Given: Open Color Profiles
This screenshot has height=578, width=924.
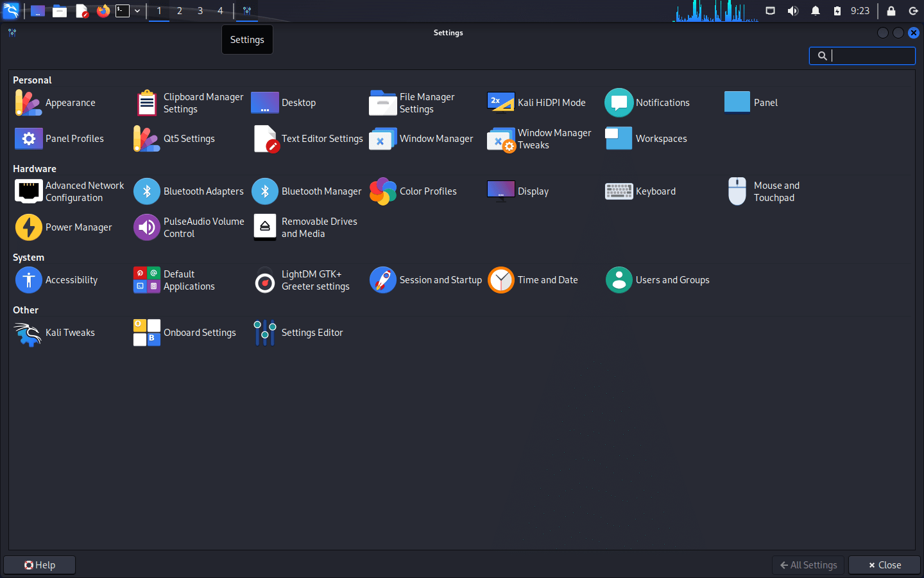Looking at the screenshot, I should point(413,191).
